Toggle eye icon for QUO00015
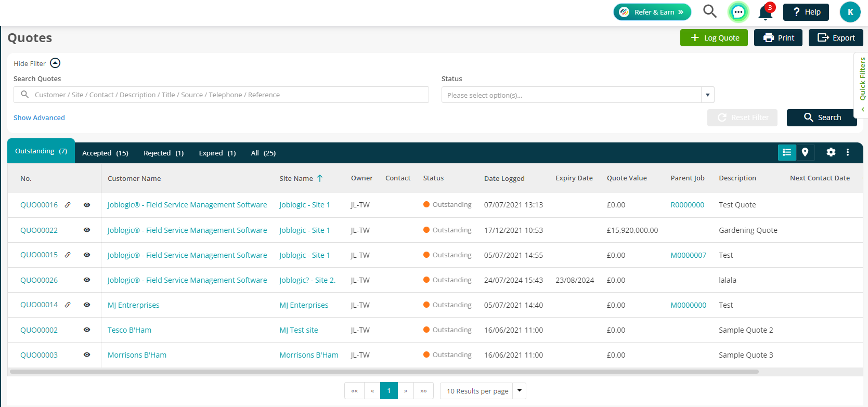Screen dimensions: 868x407 tap(87, 255)
